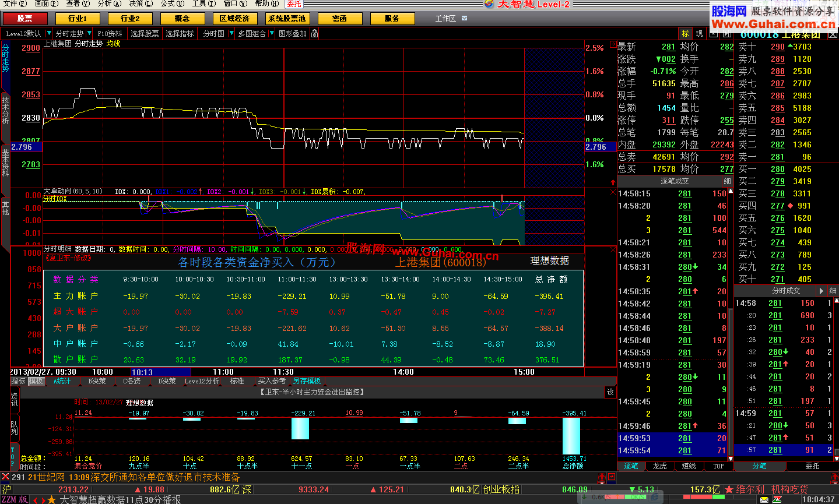Select the 区域经济 category button
Viewport: 839px width, 504px height.
coord(235,19)
